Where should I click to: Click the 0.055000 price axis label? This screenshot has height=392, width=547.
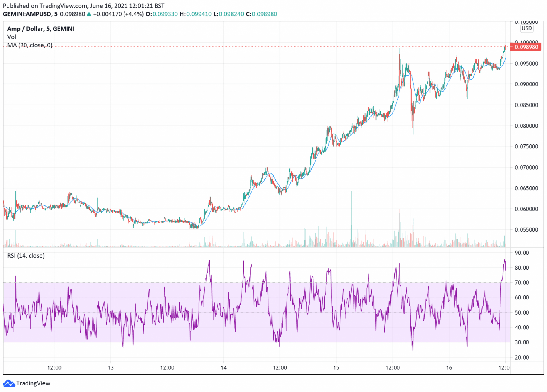(526, 230)
